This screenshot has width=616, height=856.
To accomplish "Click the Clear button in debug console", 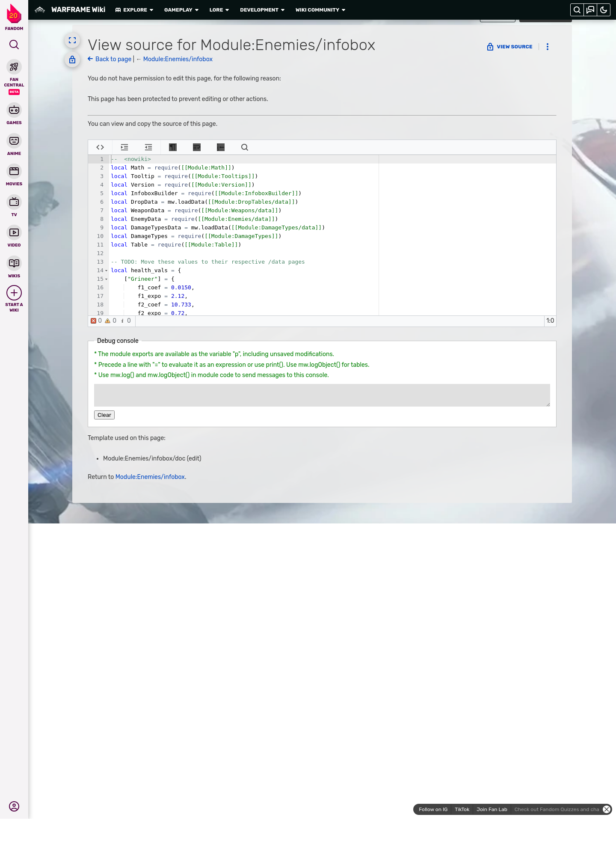I will (104, 415).
